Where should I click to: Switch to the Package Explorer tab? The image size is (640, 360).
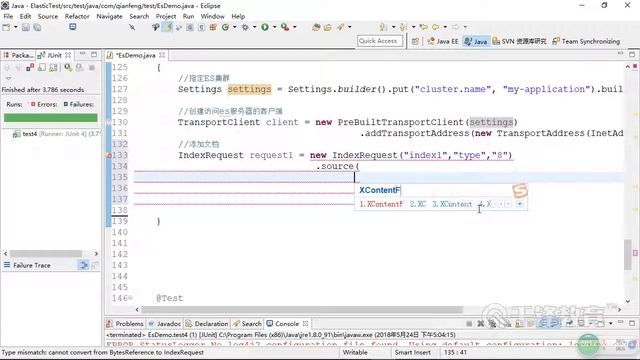point(18,55)
